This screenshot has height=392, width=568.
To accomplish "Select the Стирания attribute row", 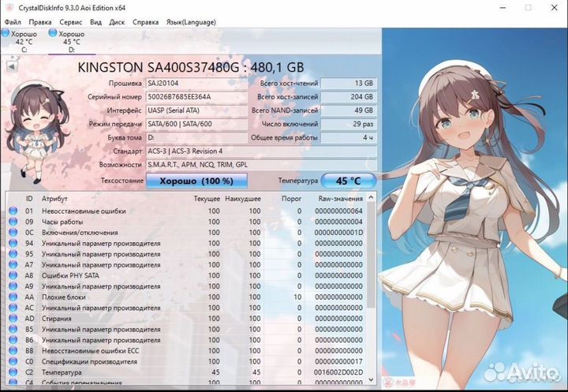I will [x=186, y=318].
